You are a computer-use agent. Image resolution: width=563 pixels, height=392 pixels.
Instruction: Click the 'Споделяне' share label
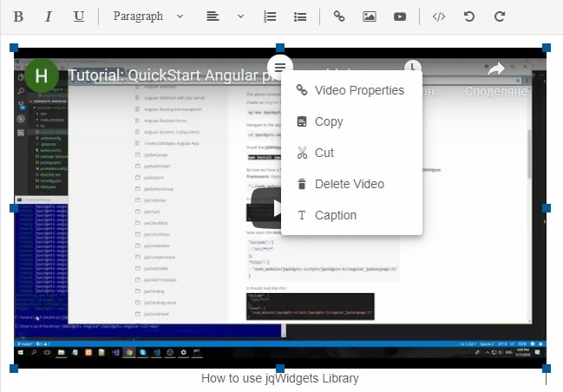click(496, 92)
